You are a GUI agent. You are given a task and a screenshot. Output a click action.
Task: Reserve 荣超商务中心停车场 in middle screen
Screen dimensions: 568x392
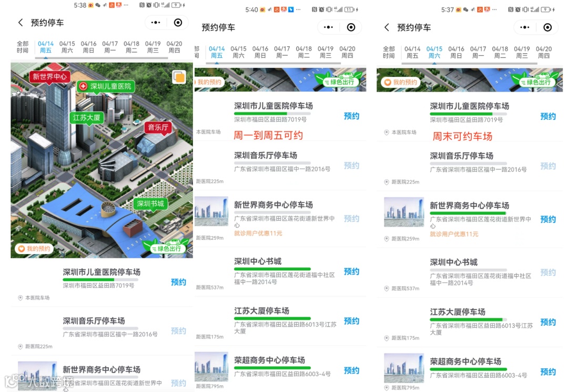click(351, 370)
